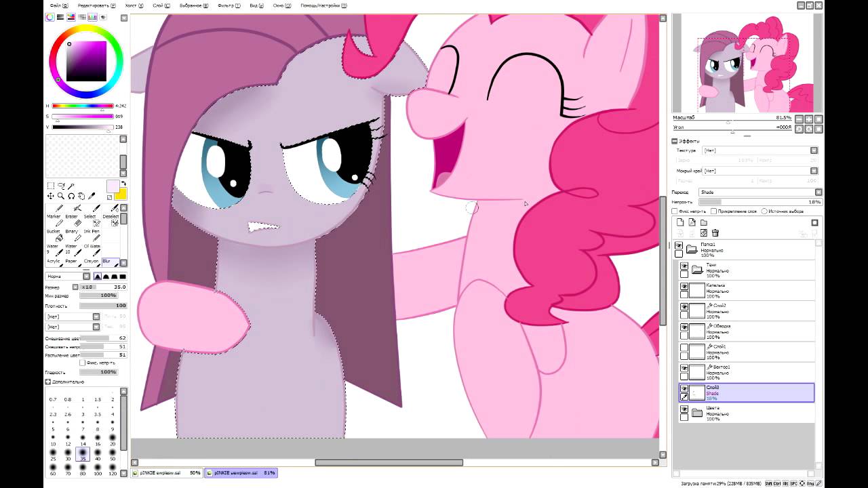
Task: Delete the selected layer with trash icon
Action: pos(715,233)
